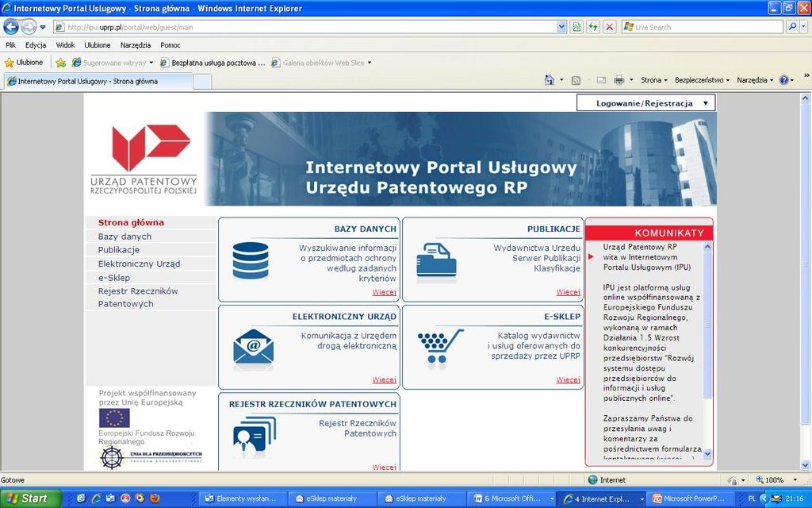Open the Edycja menu
Image resolution: width=812 pixels, height=508 pixels.
[36, 45]
